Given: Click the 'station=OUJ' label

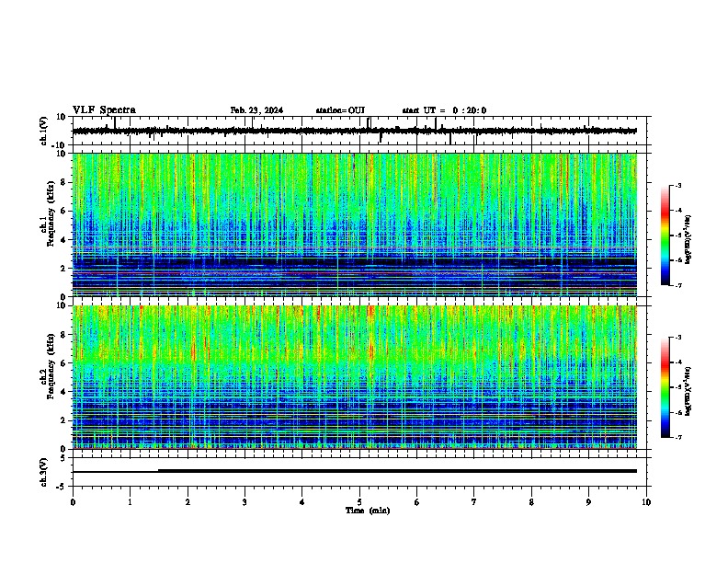Looking at the screenshot, I should pos(340,110).
